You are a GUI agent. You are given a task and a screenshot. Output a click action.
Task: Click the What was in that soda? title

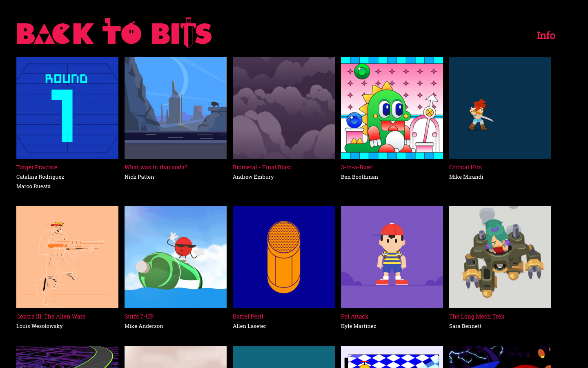pyautogui.click(x=156, y=167)
